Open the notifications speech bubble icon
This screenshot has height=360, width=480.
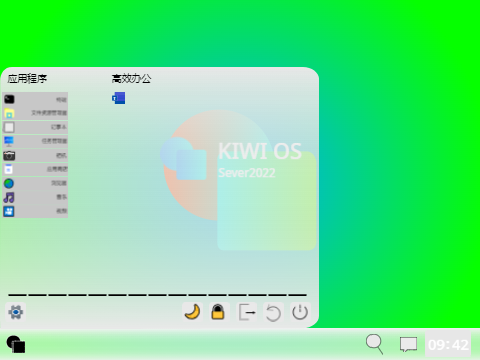tap(408, 344)
